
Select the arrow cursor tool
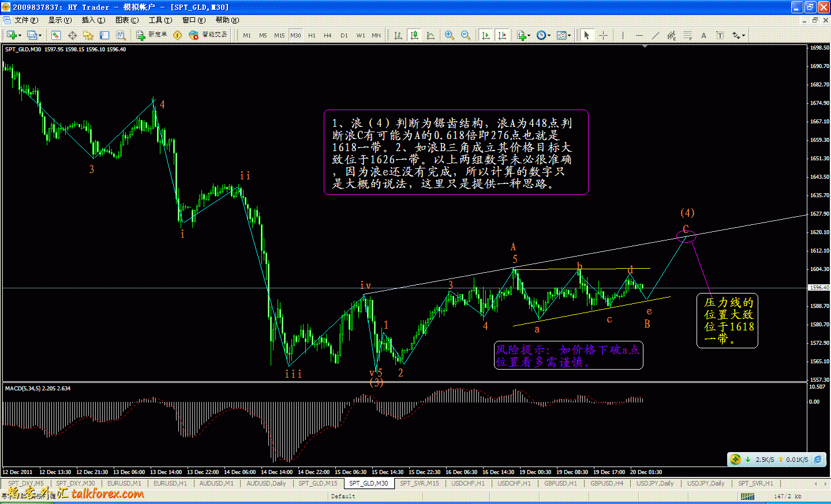point(587,35)
